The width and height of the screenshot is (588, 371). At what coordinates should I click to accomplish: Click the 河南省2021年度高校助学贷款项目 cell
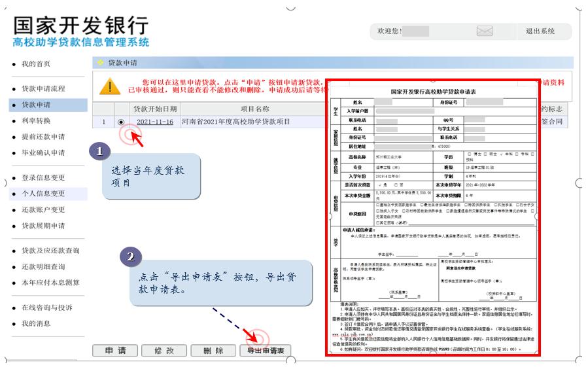pyautogui.click(x=236, y=122)
